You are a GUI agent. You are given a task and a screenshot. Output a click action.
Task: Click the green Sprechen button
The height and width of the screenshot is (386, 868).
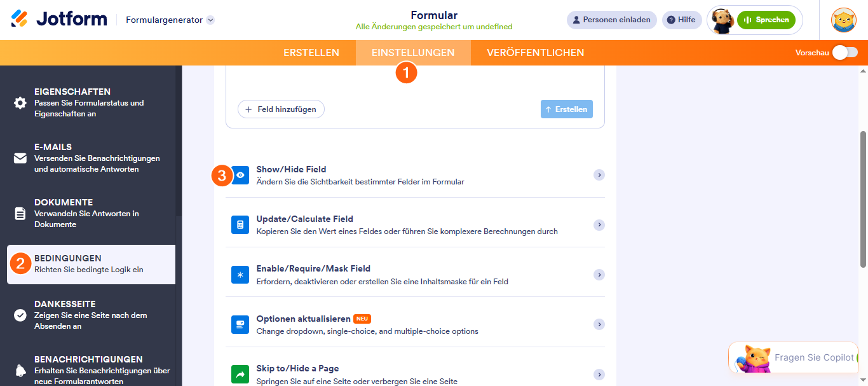tap(766, 20)
